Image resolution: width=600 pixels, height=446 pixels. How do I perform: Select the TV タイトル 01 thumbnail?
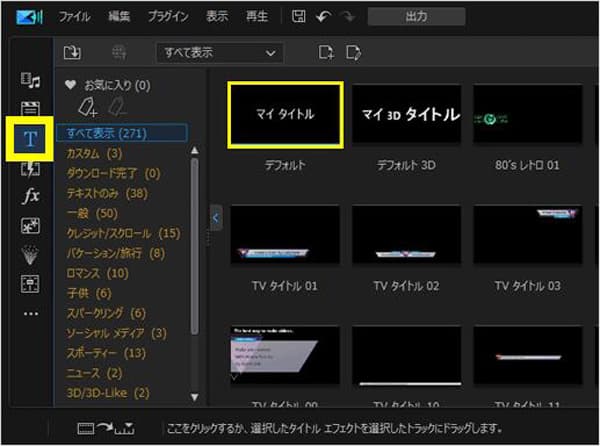pos(285,234)
